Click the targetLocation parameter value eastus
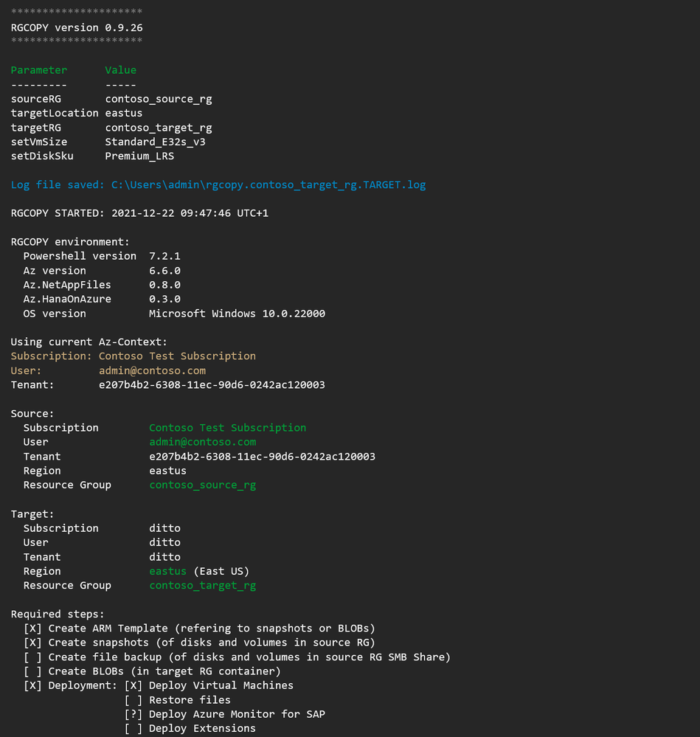 coord(124,114)
